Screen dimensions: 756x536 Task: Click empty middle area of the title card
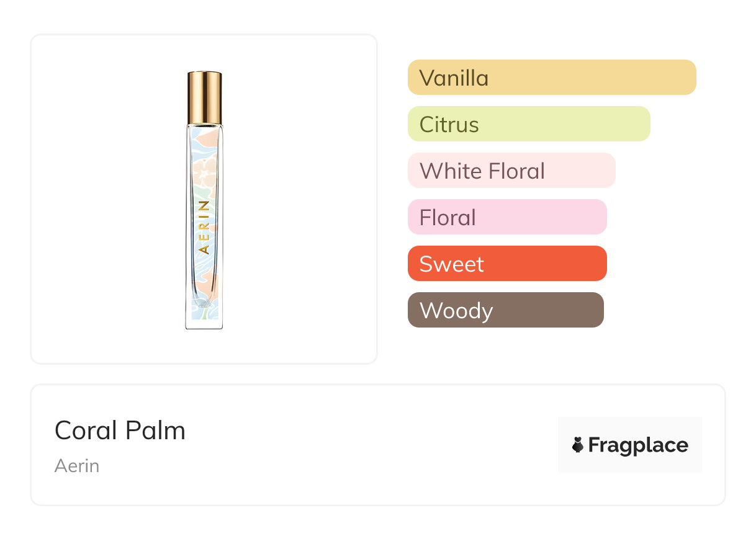coord(372,445)
